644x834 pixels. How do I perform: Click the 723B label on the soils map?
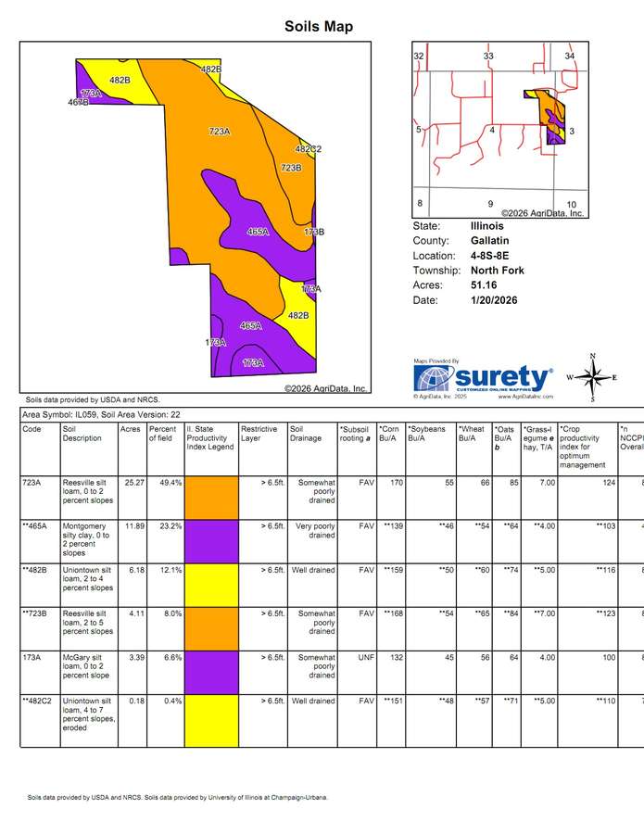point(290,168)
